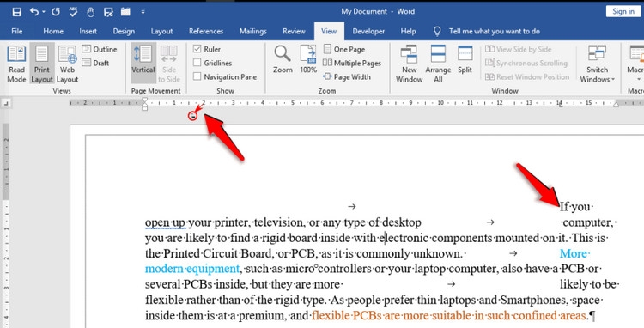Set zoom to 100%
Image resolution: width=644 pixels, height=328 pixels.
click(308, 59)
